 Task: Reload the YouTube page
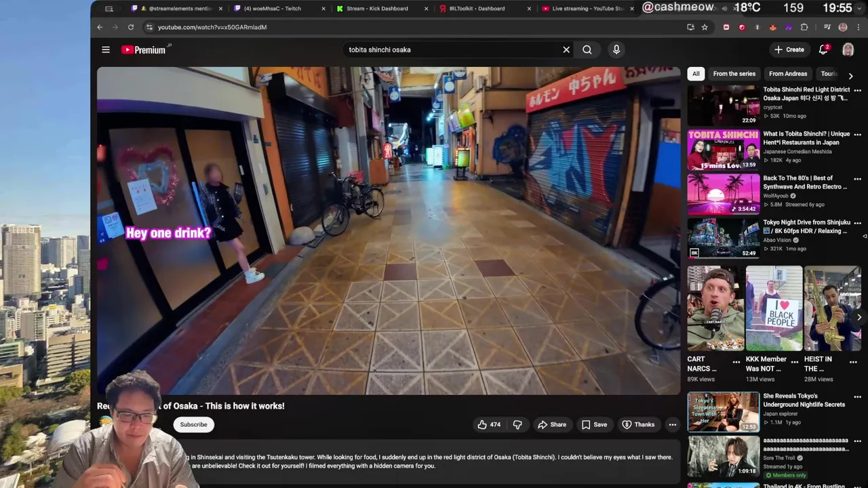(131, 27)
